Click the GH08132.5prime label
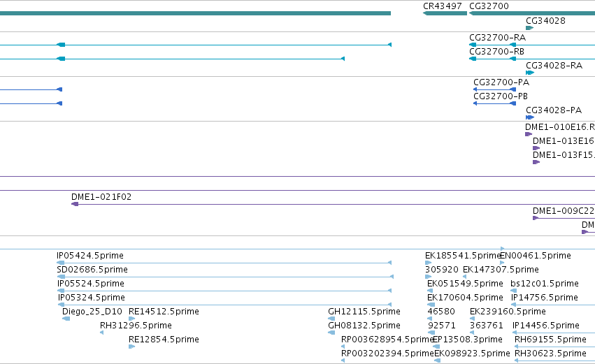 (364, 326)
